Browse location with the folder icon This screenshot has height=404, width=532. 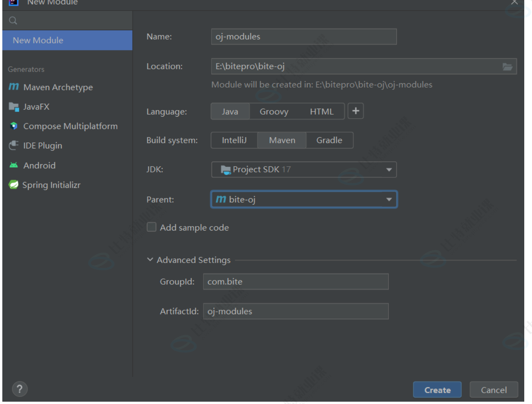coord(507,67)
